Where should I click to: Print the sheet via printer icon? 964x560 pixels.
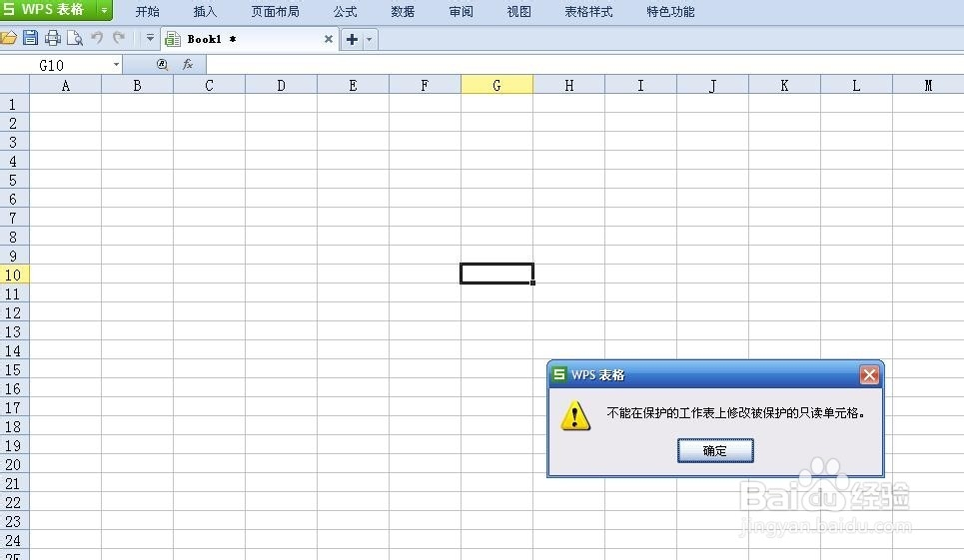pos(53,38)
